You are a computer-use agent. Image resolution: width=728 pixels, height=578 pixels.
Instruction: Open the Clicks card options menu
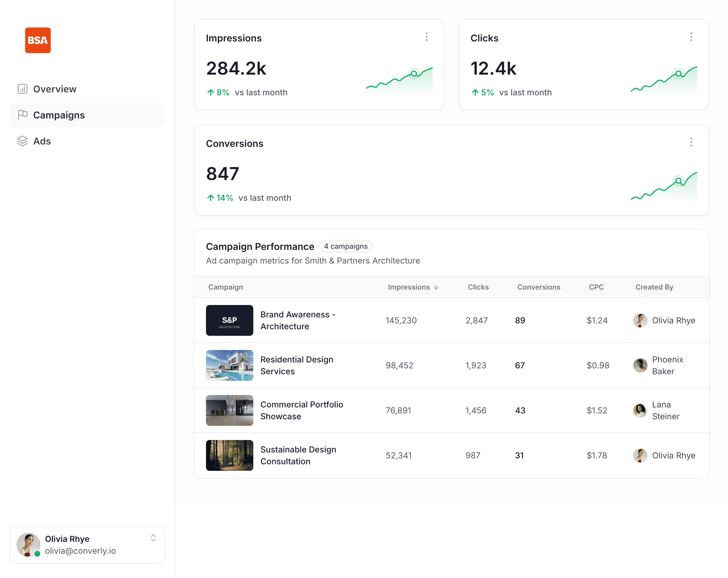point(691,36)
